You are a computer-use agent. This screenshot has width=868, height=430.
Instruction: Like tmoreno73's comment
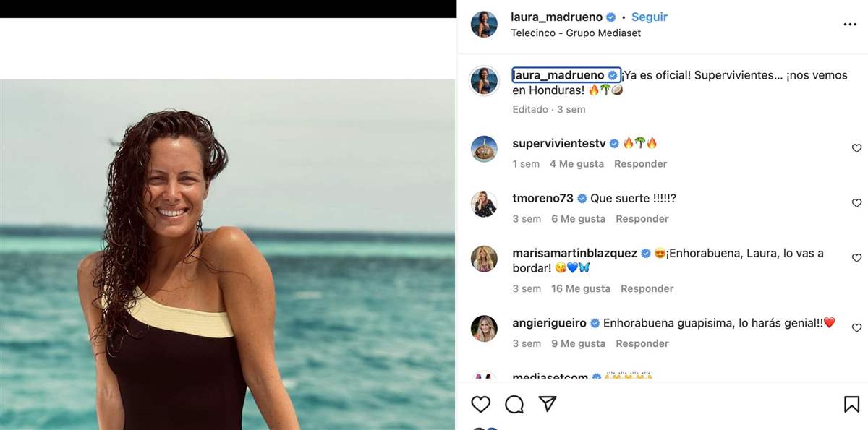click(856, 203)
